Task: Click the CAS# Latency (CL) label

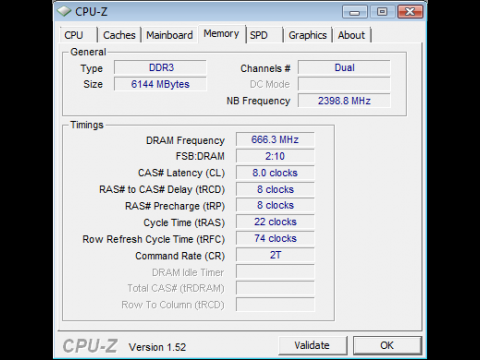Action: pyautogui.click(x=182, y=173)
